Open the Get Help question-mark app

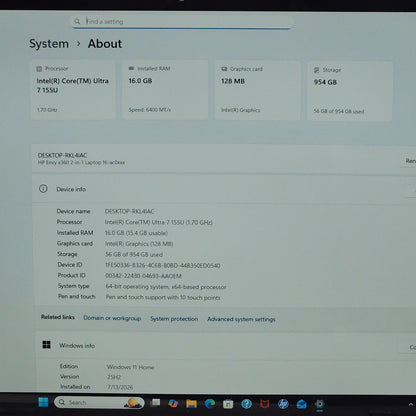point(246,404)
